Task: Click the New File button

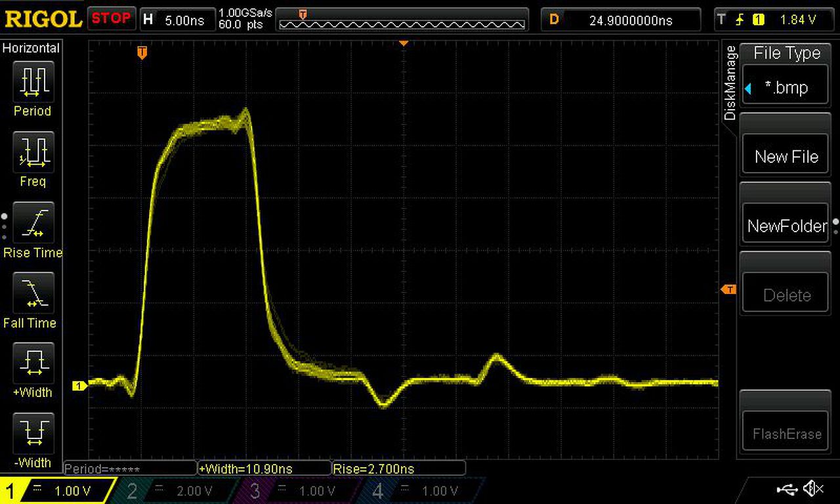Action: point(786,157)
